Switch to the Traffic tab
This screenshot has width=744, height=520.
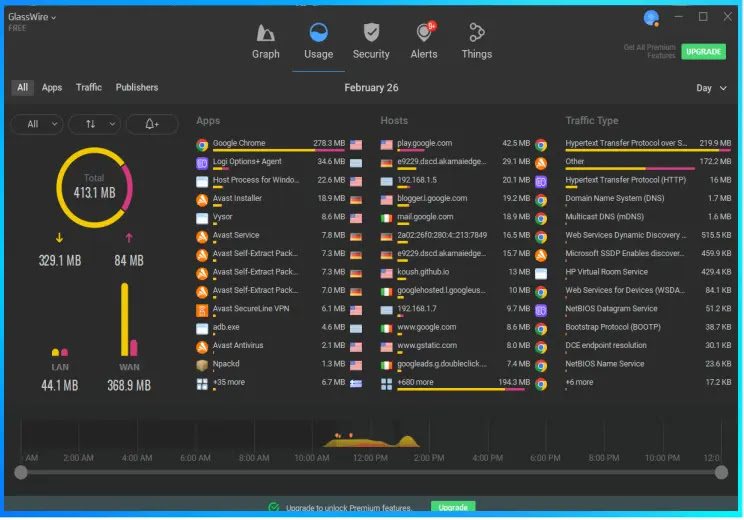point(89,87)
